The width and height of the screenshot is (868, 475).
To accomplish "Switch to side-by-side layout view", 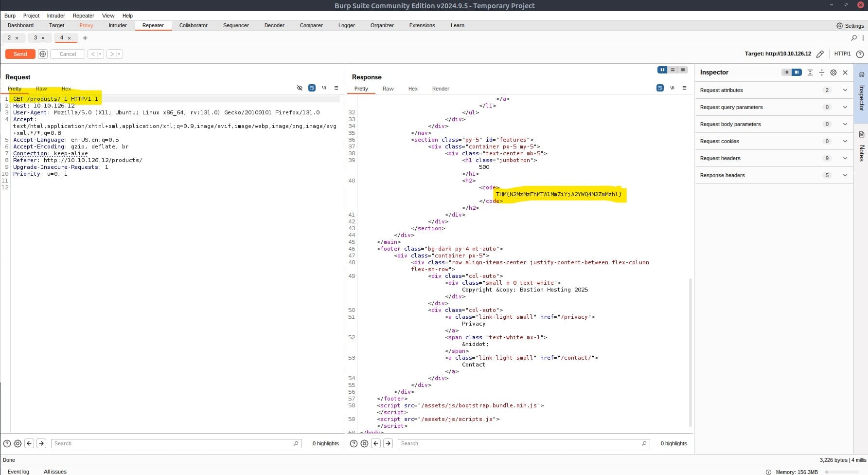I will coord(662,70).
